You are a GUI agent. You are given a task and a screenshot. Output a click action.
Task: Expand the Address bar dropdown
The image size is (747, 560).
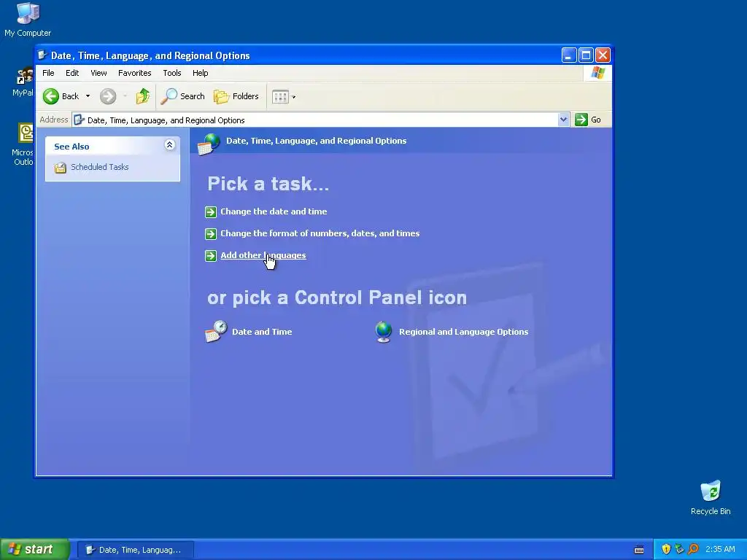pyautogui.click(x=564, y=120)
